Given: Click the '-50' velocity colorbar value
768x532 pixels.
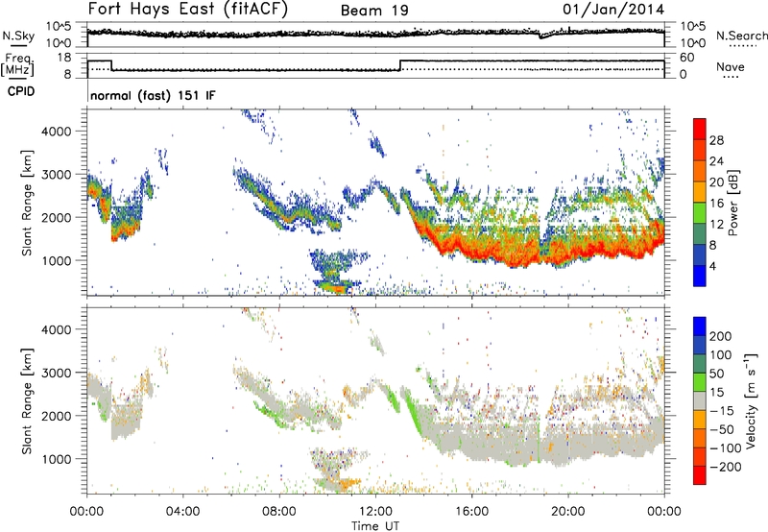Looking at the screenshot, I should (x=722, y=429).
